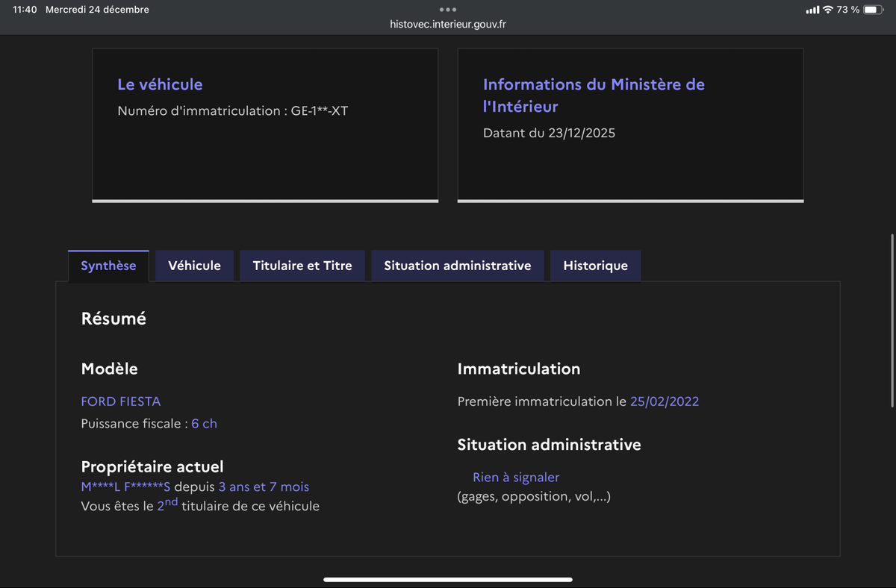Click the owner name M****L F******S
896x588 pixels.
pos(125,487)
